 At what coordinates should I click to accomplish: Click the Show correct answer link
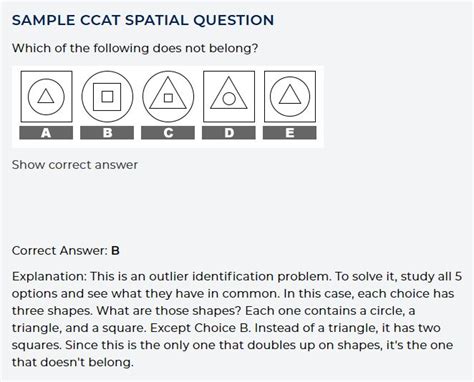click(75, 165)
